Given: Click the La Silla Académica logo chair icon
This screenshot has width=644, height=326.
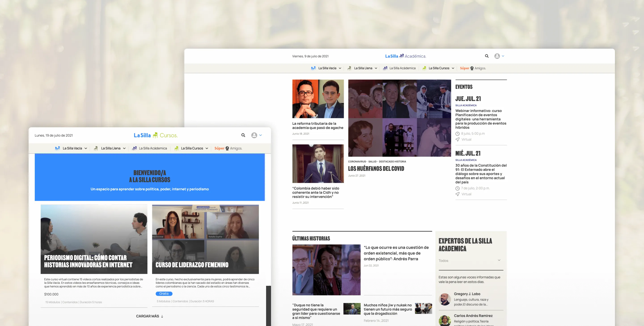Looking at the screenshot, I should (402, 56).
